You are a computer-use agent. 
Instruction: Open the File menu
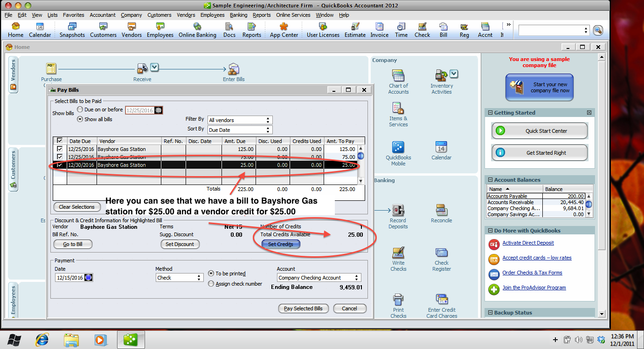click(8, 15)
